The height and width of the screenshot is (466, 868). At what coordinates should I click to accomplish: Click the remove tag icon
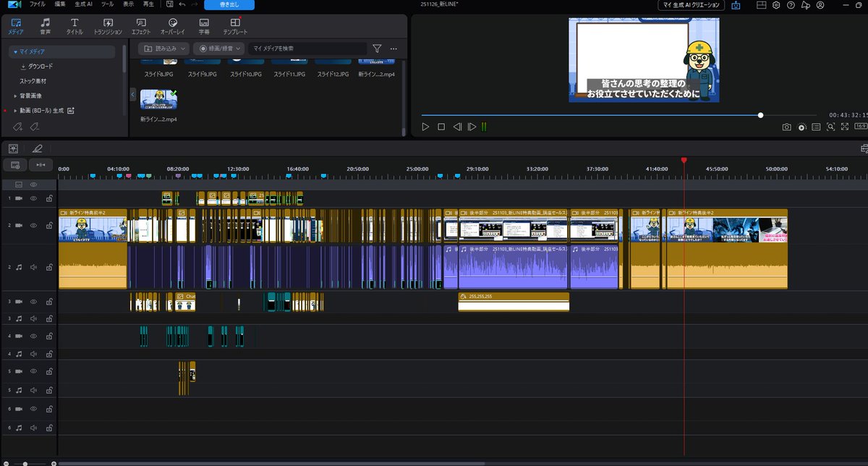(x=34, y=127)
